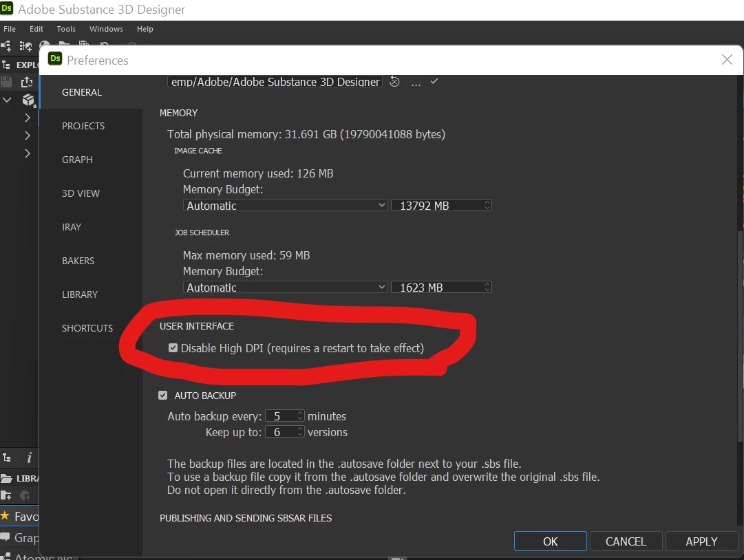Adjust the 13792 MB spinner arrows
The image size is (744, 560).
pyautogui.click(x=487, y=205)
